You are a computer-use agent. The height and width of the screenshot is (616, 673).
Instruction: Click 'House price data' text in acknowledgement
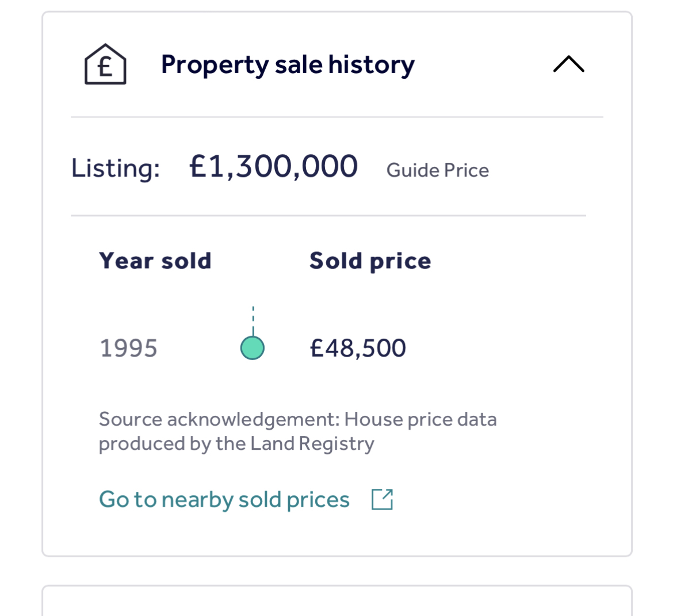pyautogui.click(x=420, y=419)
